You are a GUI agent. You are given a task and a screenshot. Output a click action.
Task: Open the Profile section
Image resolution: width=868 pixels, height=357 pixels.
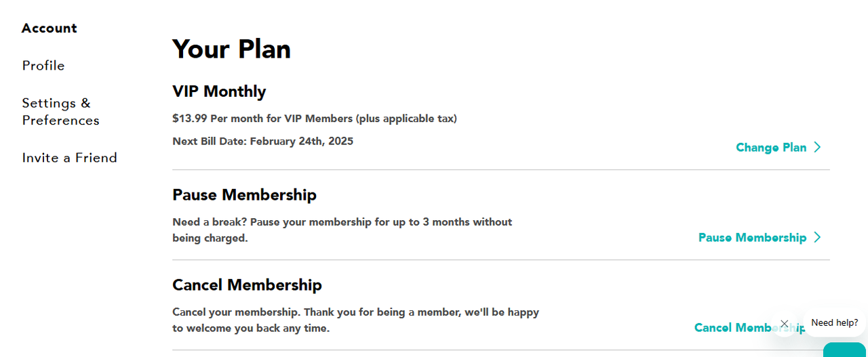tap(43, 66)
